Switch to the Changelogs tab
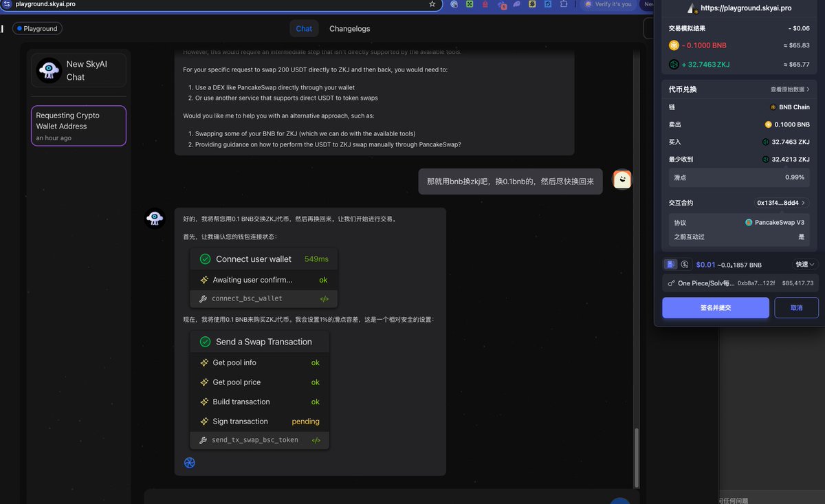 point(349,28)
